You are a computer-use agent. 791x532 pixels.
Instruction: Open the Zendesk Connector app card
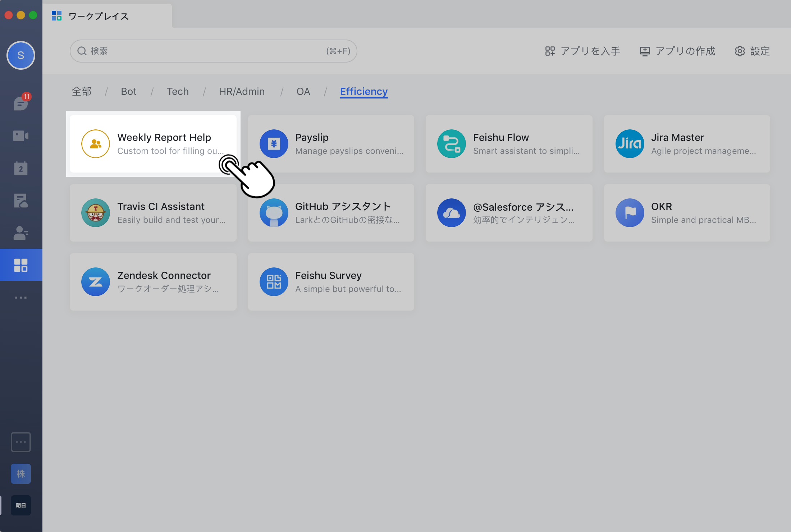(153, 282)
